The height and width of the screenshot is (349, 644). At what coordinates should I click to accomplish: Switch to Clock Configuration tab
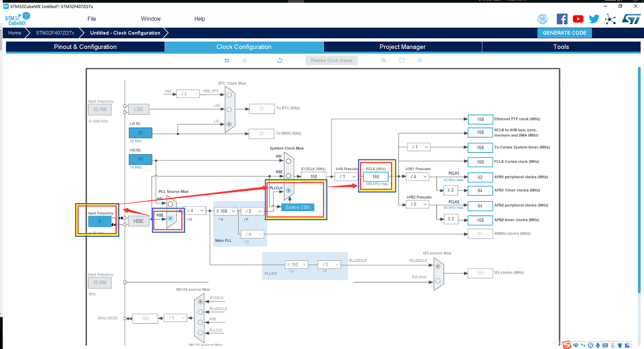[x=244, y=47]
